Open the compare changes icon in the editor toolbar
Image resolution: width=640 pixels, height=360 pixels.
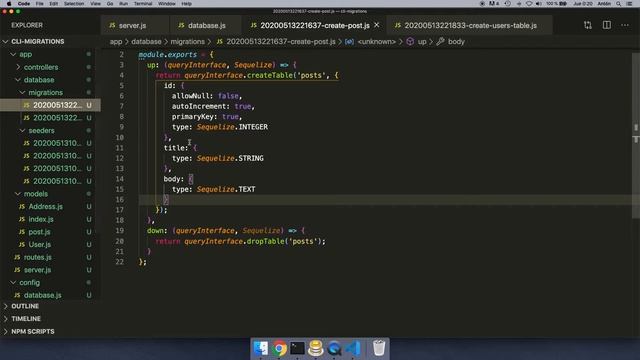(588, 25)
